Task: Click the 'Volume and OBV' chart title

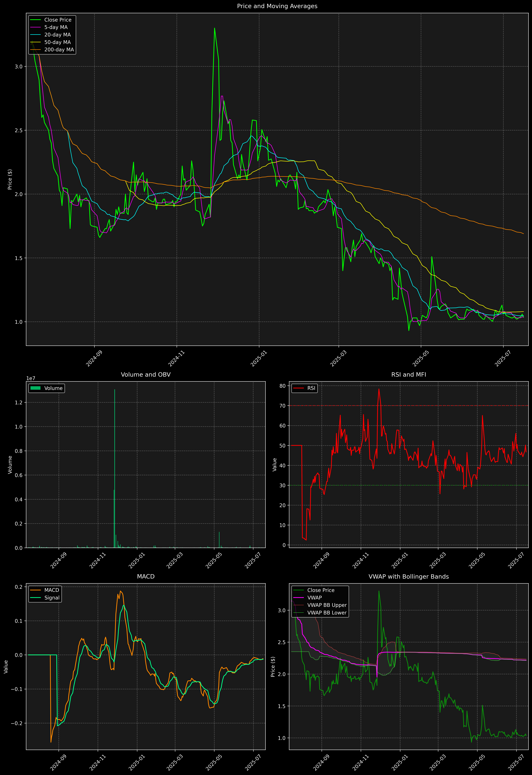Action: coord(146,374)
